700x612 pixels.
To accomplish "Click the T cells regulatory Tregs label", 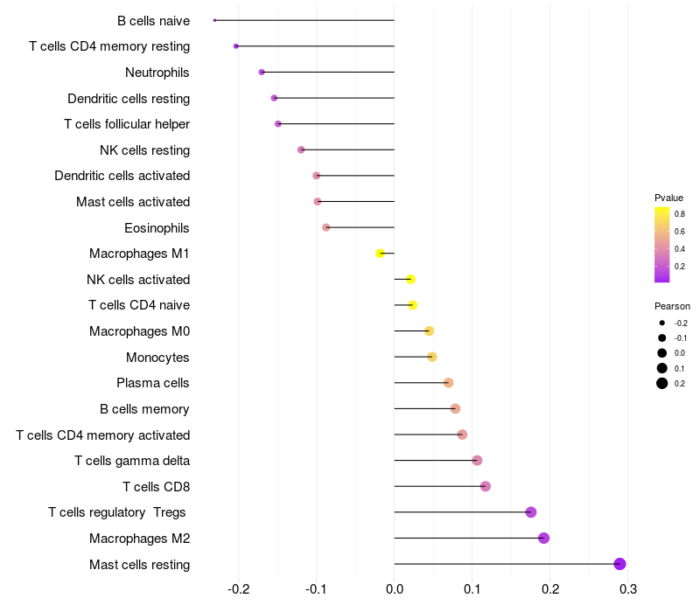I will point(117,512).
